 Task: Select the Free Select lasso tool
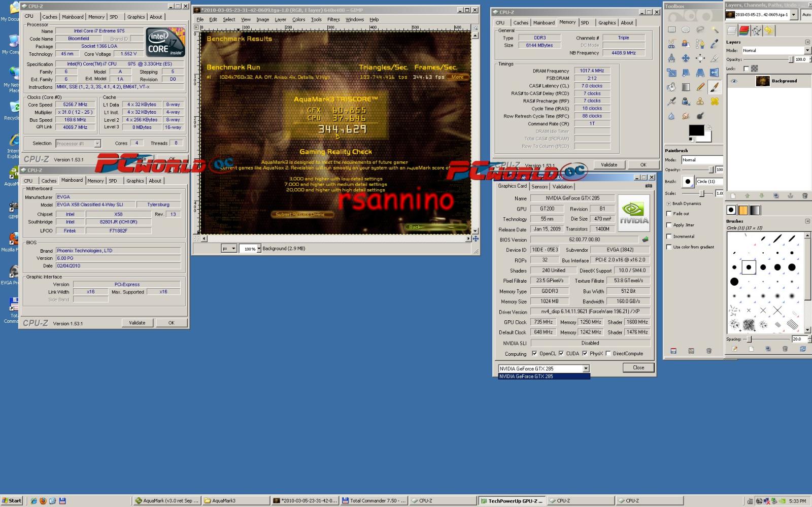[700, 30]
